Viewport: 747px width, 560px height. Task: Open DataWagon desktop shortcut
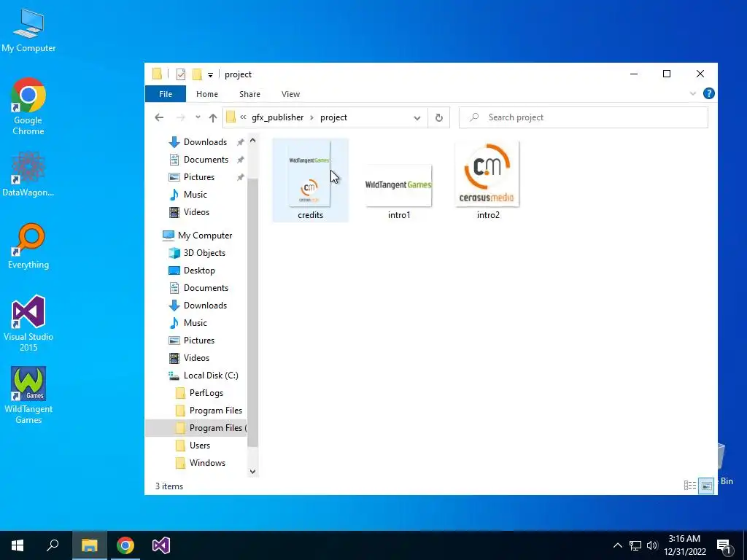28,174
